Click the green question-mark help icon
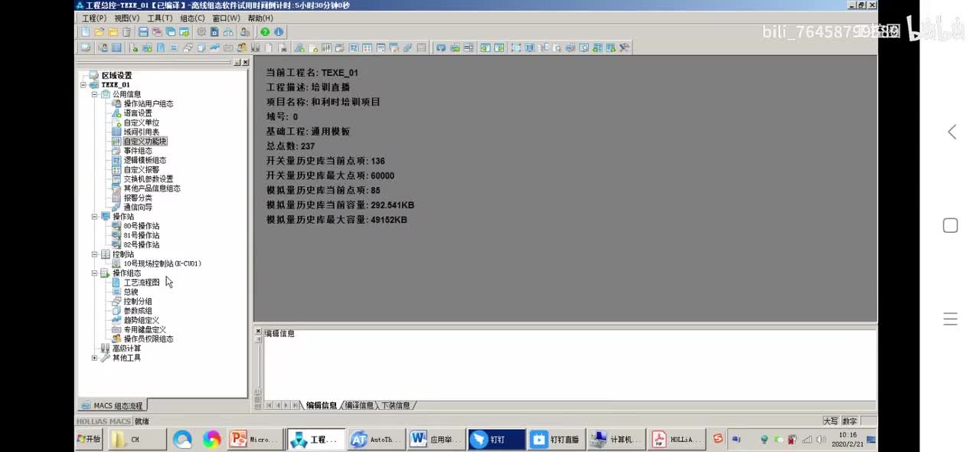The image size is (980, 452). pyautogui.click(x=265, y=32)
